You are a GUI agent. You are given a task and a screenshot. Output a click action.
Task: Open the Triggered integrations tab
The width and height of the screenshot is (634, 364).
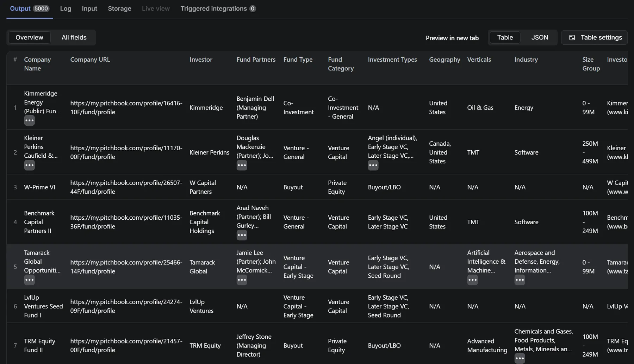[x=218, y=8]
